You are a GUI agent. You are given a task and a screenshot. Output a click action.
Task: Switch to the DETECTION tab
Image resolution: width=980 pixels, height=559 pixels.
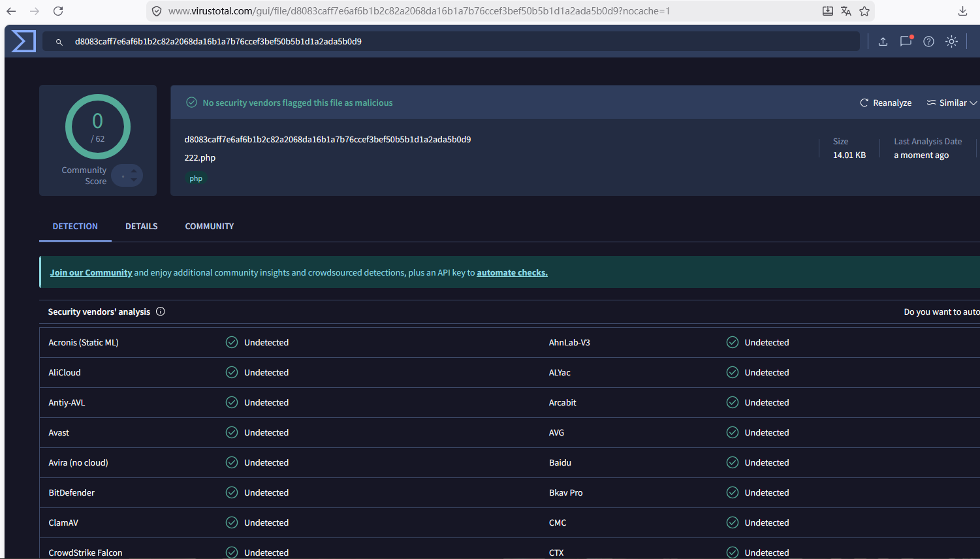pyautogui.click(x=75, y=226)
